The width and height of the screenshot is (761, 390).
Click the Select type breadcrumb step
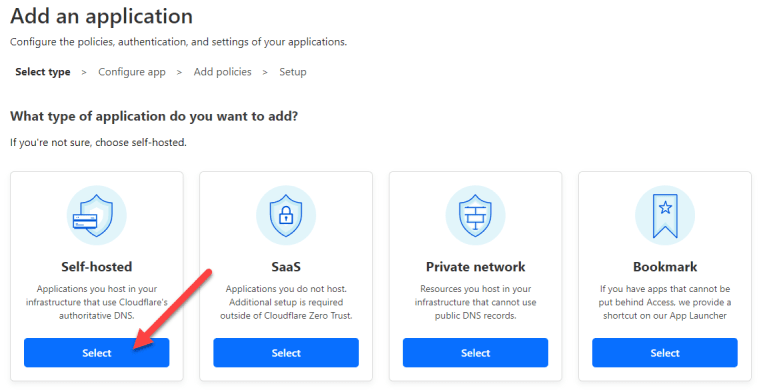point(43,72)
